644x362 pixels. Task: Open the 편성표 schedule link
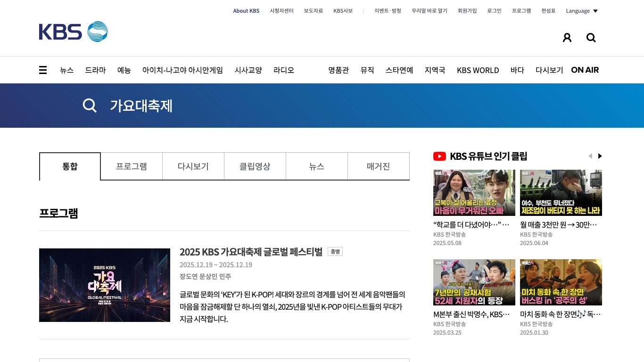548,11
